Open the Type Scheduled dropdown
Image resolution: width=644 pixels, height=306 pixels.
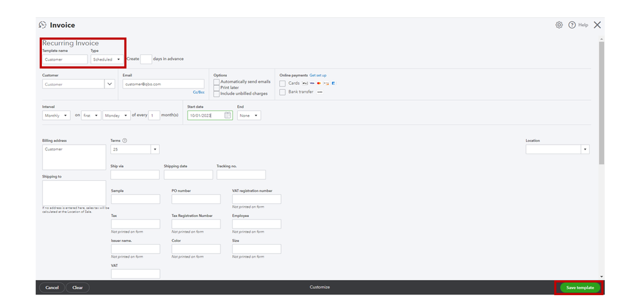pyautogui.click(x=107, y=59)
